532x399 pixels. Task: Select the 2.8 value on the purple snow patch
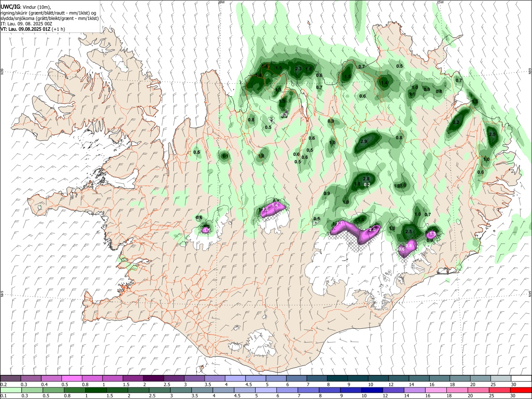[372, 229]
